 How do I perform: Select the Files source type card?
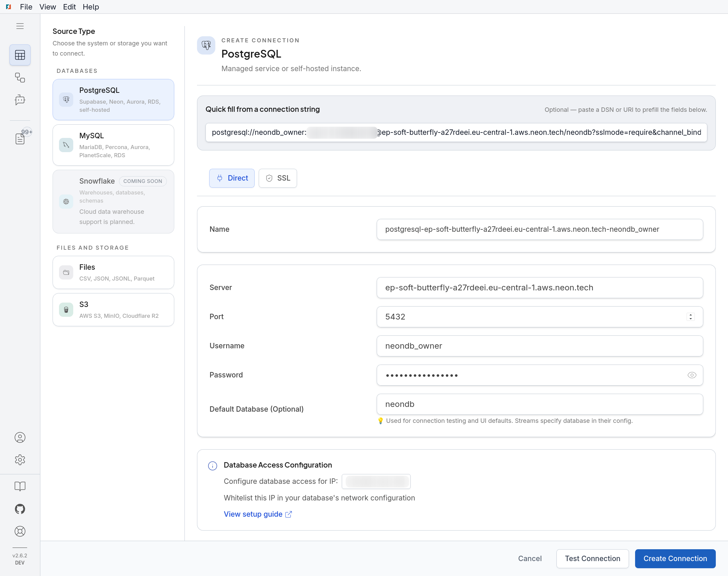tap(113, 272)
